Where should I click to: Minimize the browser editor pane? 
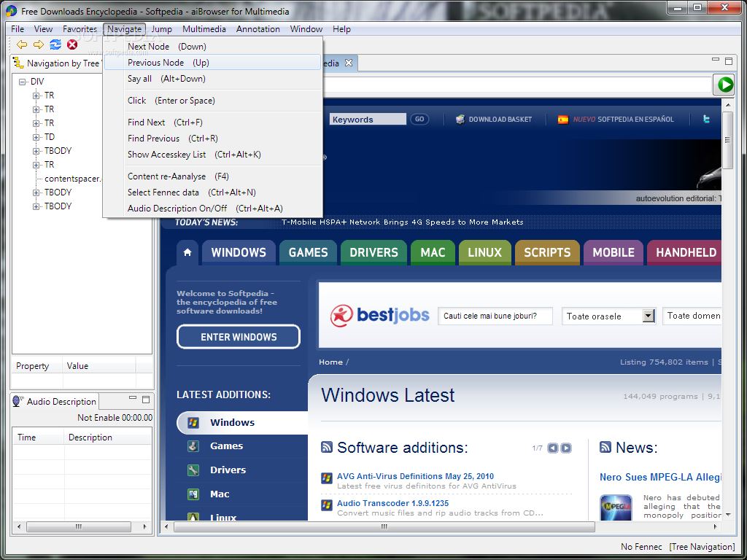pos(715,60)
